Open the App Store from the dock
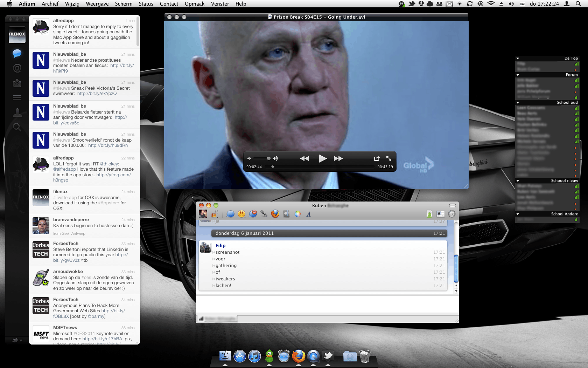 click(240, 356)
